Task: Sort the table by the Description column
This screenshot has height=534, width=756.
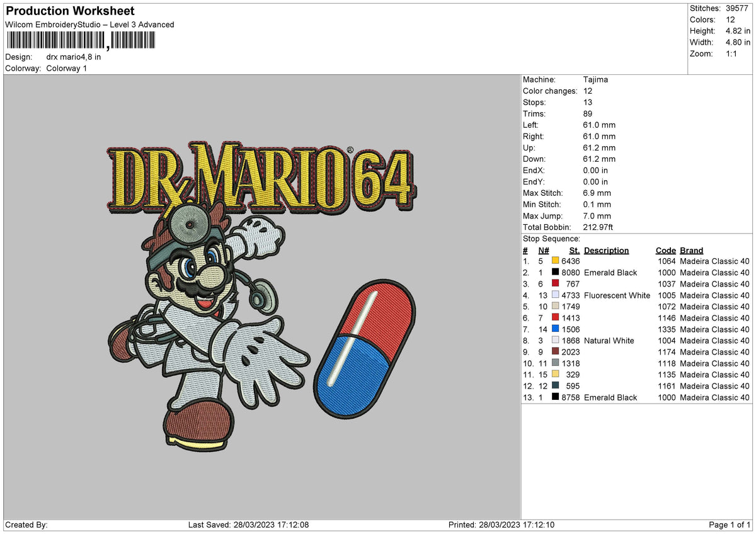Action: point(606,250)
